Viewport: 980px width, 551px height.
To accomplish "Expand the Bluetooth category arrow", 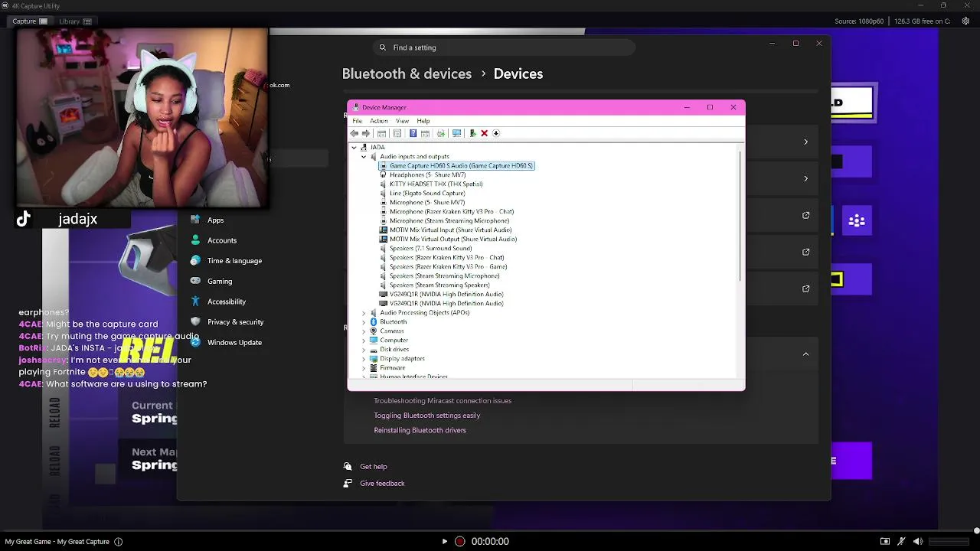I will (x=364, y=321).
